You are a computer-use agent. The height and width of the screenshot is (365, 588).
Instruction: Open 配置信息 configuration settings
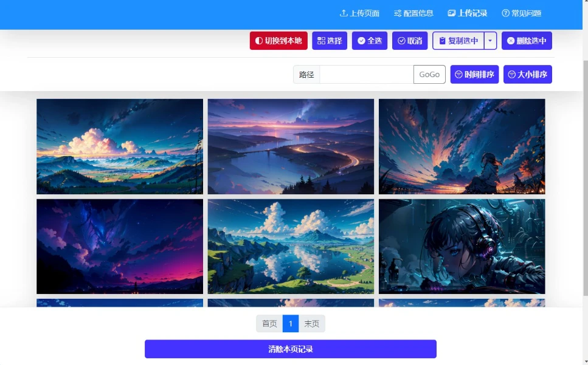[x=413, y=13]
